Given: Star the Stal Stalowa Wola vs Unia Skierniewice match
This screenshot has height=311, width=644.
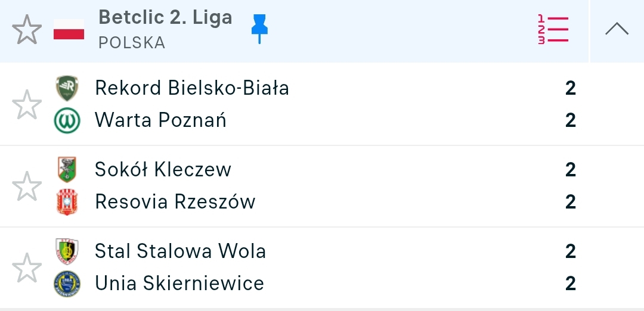Looking at the screenshot, I should [27, 268].
